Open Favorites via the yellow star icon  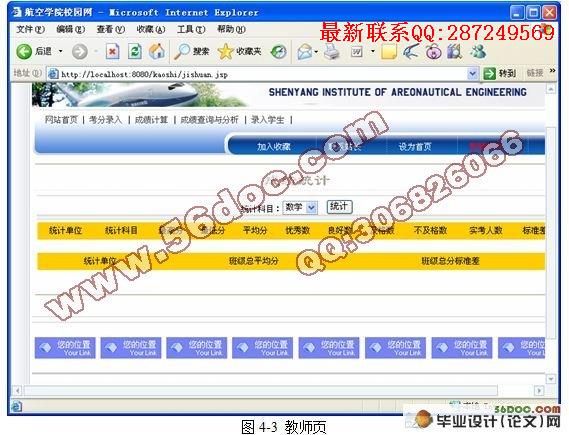pyautogui.click(x=225, y=52)
